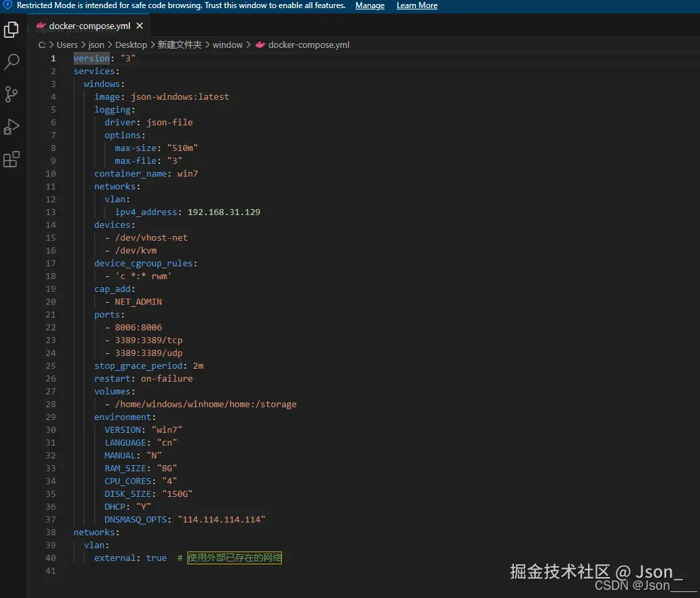Open the Search view in activity bar

(x=11, y=61)
